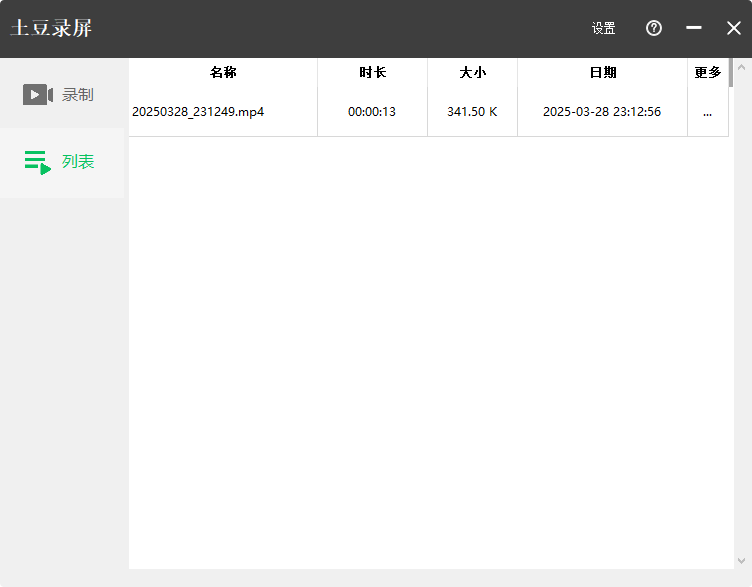Click the 更多 column header
This screenshot has width=752, height=587.
(708, 72)
